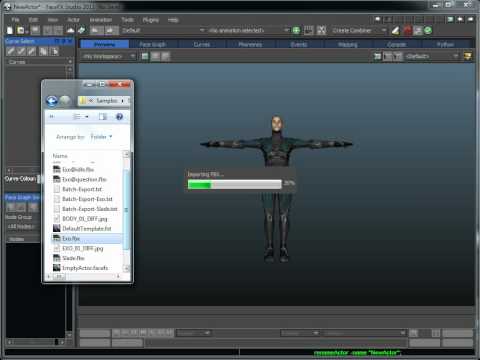The image size is (480, 360).
Task: Toggle the first Curve Select check button
Action: (11, 51)
